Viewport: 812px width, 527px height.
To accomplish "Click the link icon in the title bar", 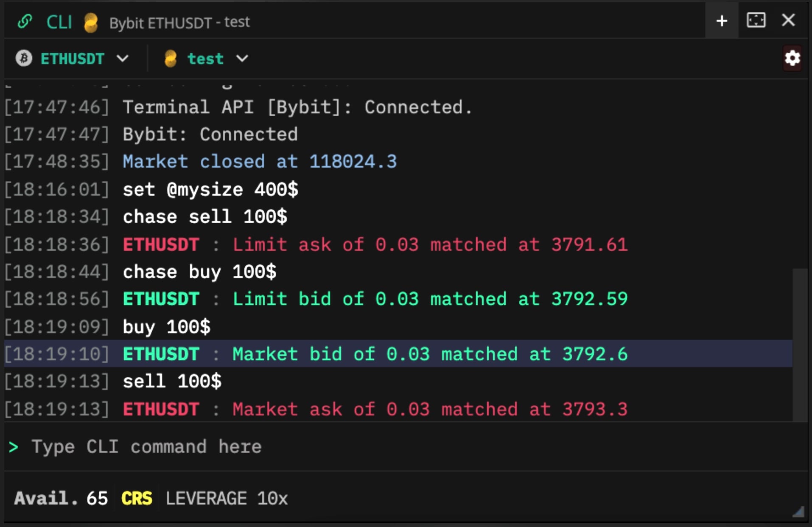I will pos(25,21).
